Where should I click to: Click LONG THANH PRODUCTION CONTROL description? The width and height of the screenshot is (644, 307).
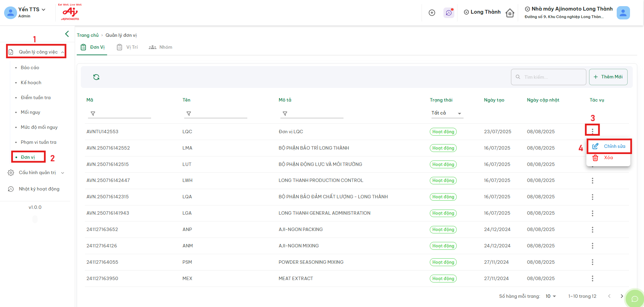coord(321,180)
